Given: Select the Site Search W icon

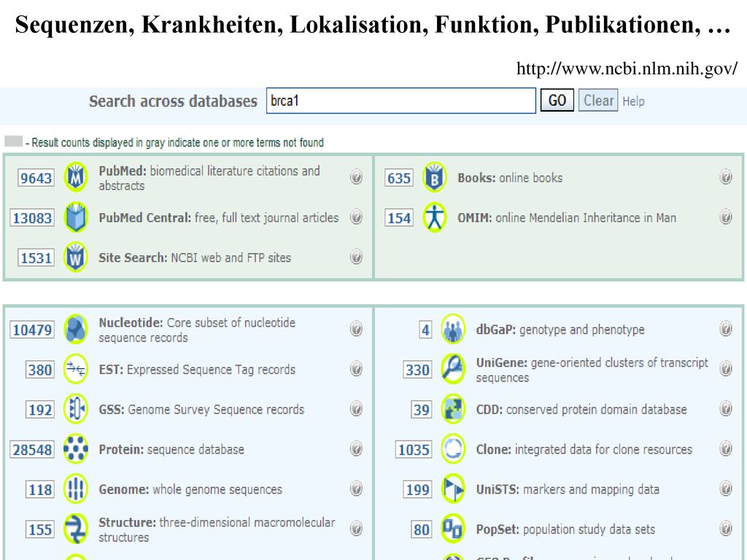Looking at the screenshot, I should point(76,257).
